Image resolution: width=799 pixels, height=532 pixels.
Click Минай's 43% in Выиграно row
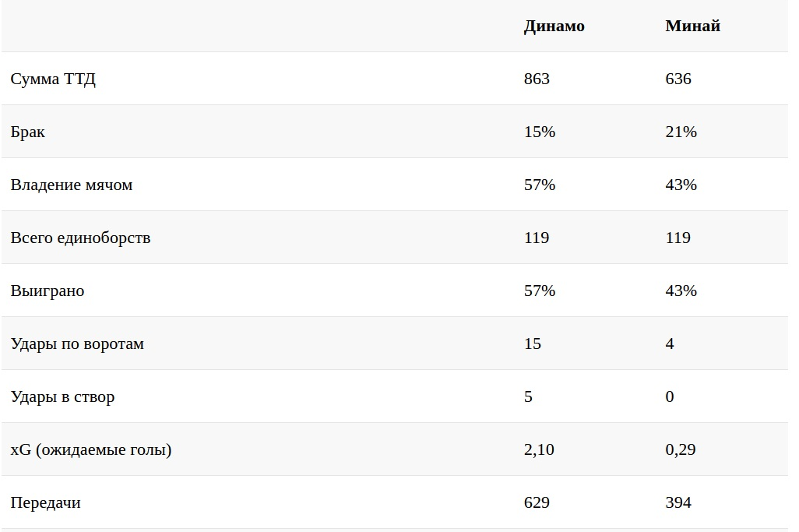[681, 291]
